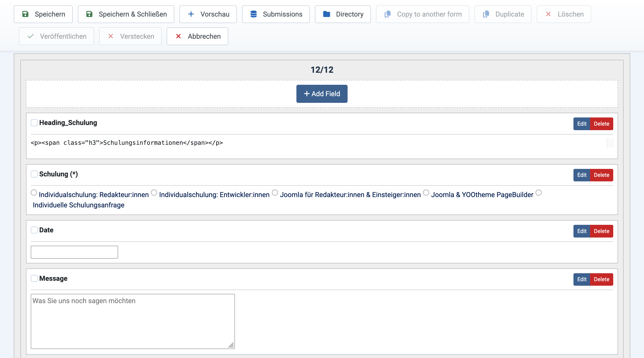Select Joomla & YOOtheme PageBuilder radio

click(x=426, y=193)
